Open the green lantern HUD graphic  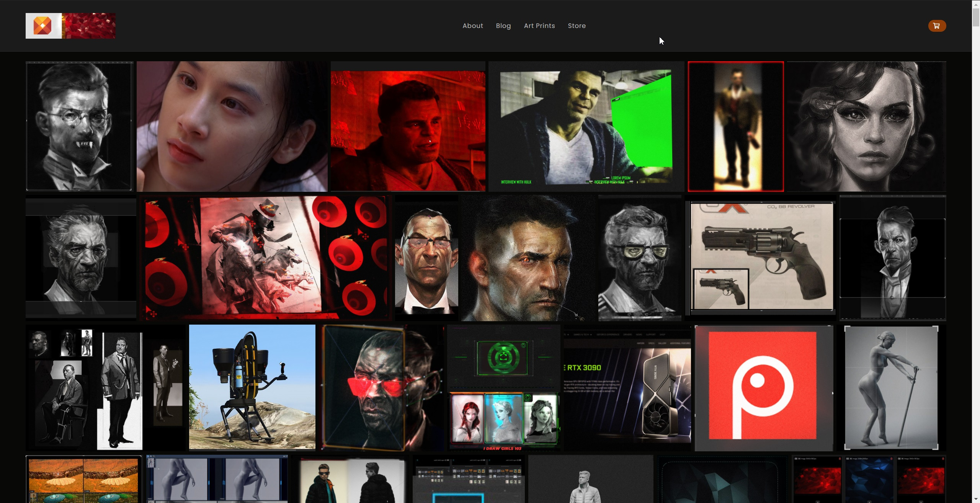click(504, 358)
